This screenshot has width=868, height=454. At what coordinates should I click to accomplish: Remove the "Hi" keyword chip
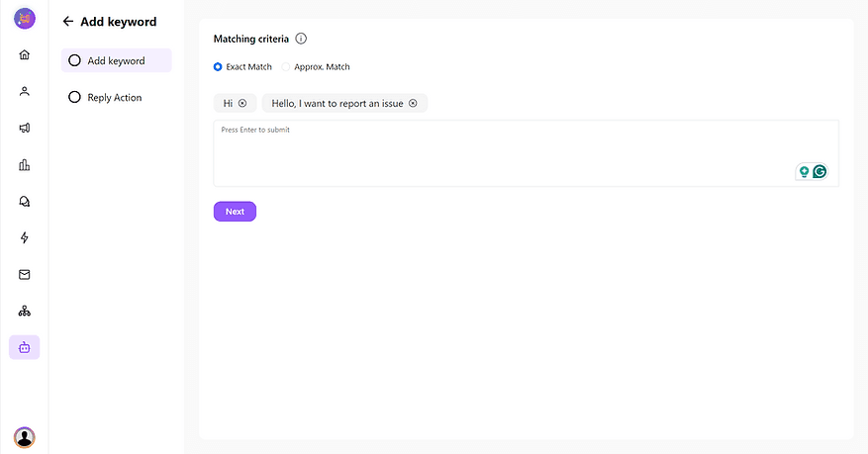point(242,104)
